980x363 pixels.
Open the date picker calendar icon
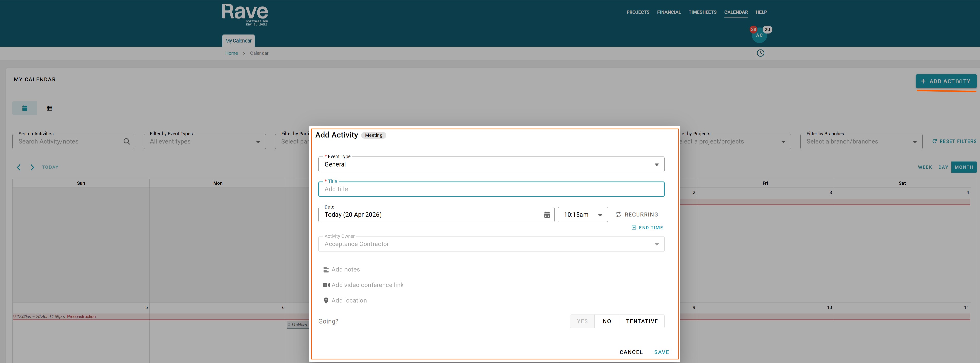(547, 215)
